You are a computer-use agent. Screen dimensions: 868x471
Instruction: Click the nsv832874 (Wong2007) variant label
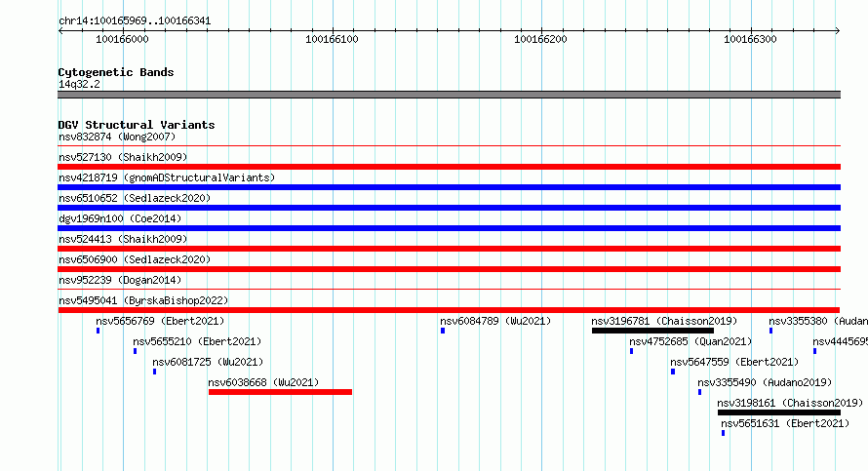[x=117, y=137]
